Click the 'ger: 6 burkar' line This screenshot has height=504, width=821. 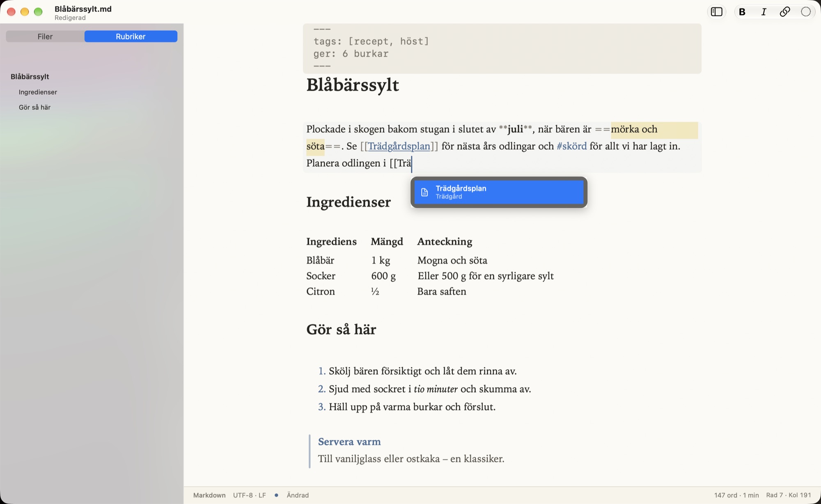tap(351, 54)
